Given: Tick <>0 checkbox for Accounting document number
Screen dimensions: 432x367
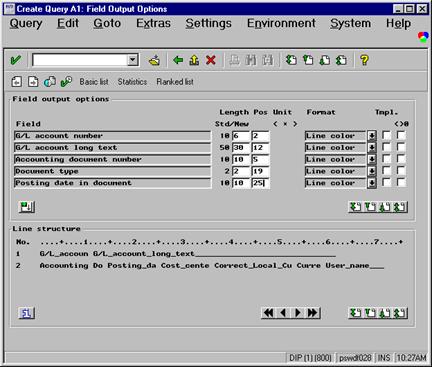Looking at the screenshot, I should coord(401,159).
